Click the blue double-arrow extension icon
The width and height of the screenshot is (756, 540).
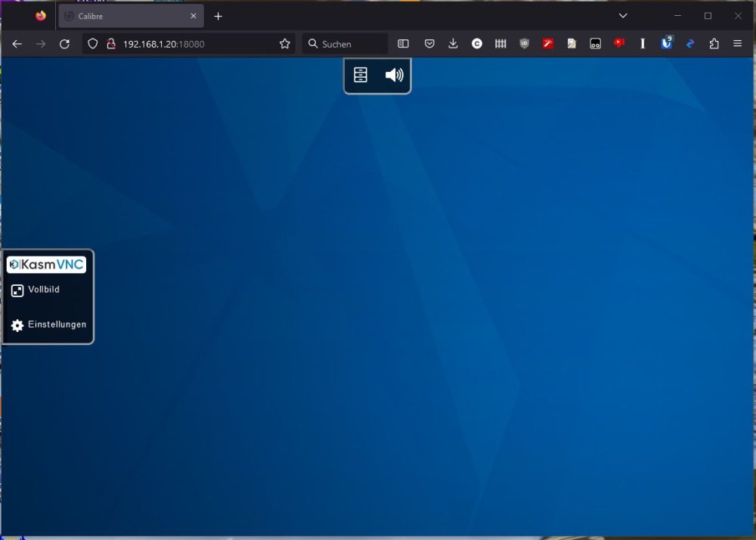(x=690, y=44)
